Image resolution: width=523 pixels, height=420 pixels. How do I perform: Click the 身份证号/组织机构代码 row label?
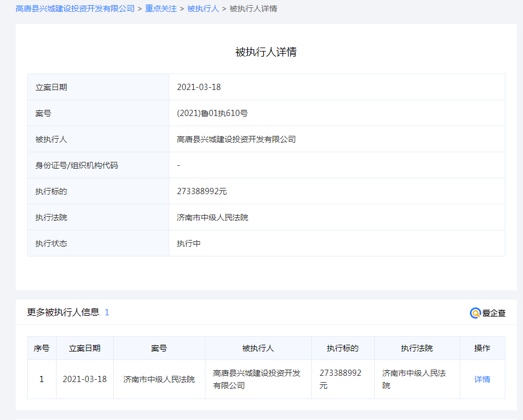(x=76, y=165)
